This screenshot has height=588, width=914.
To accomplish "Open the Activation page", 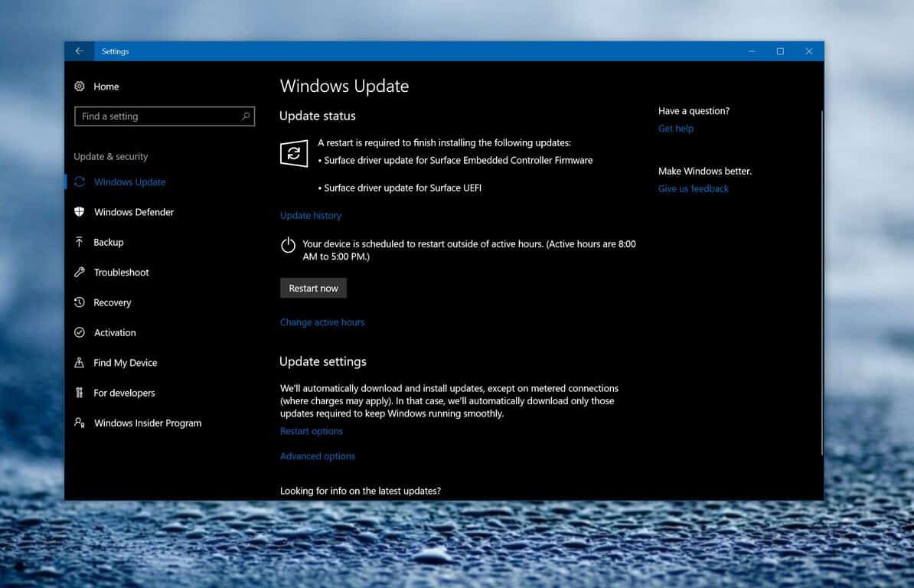I will pyautogui.click(x=115, y=332).
